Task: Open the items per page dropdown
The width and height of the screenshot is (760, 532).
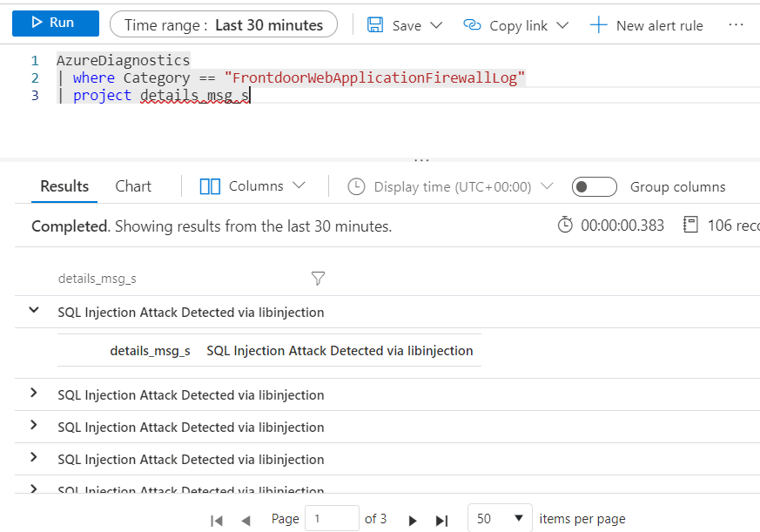Action: pyautogui.click(x=500, y=517)
